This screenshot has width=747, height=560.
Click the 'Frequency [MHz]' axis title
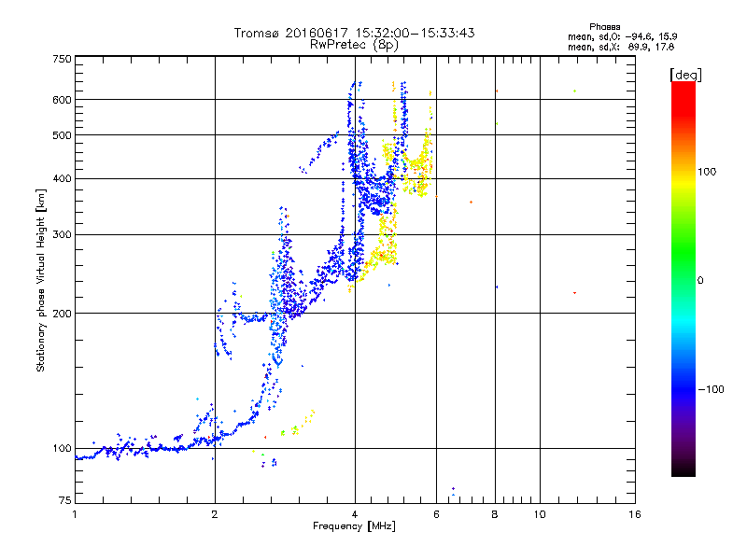click(354, 526)
